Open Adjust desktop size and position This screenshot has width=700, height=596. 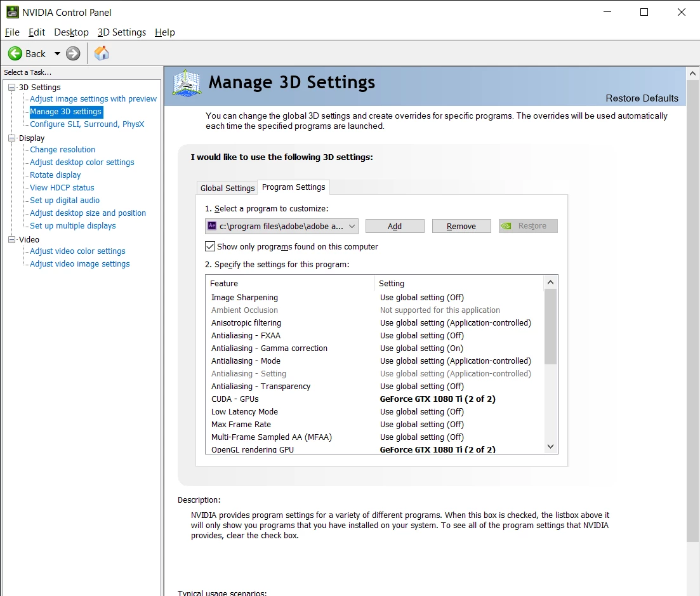88,213
